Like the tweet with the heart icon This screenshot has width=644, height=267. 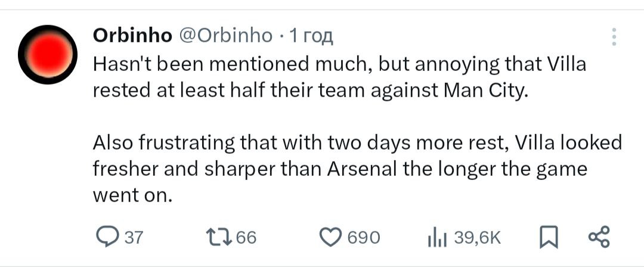click(330, 237)
